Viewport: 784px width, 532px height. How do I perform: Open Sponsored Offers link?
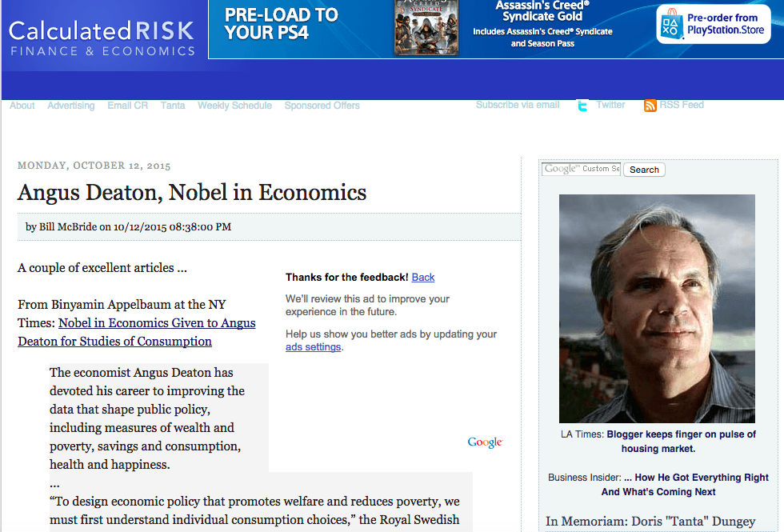tap(322, 106)
